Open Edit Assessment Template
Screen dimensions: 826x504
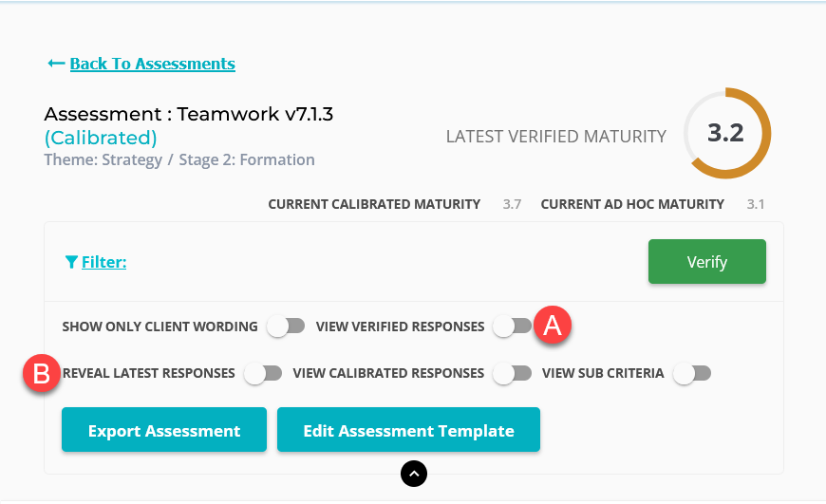coord(409,430)
